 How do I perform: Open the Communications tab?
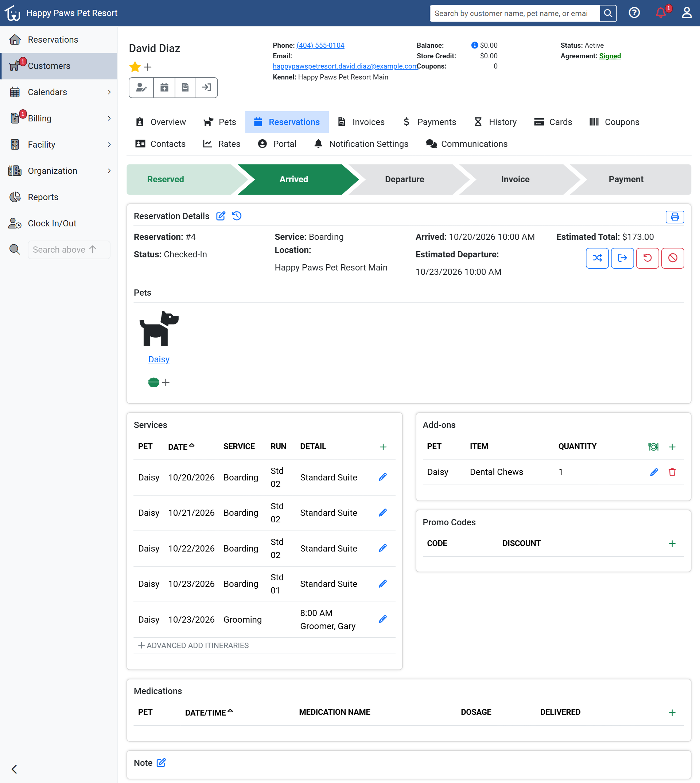467,144
